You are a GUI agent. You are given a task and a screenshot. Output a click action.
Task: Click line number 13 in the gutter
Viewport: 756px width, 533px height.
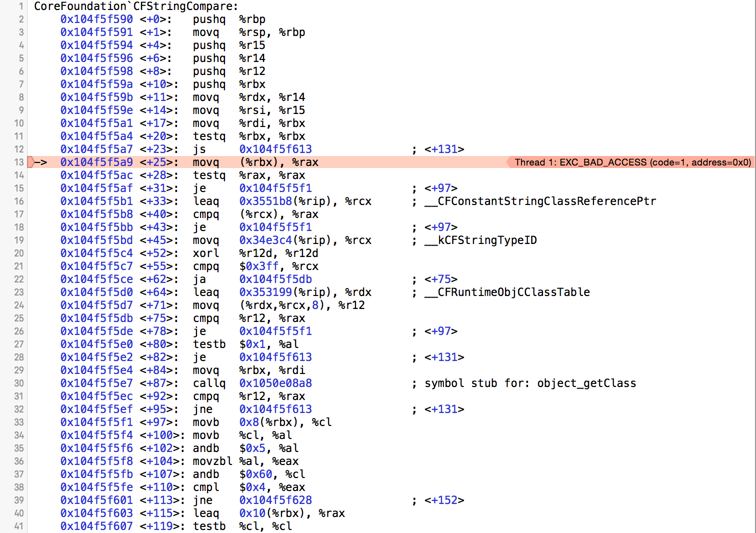19,162
